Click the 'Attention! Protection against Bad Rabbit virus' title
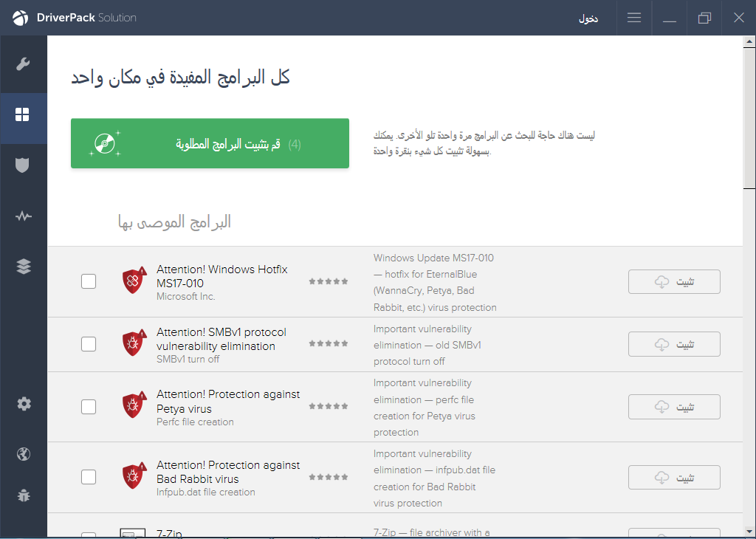The image size is (756, 539). pos(228,472)
